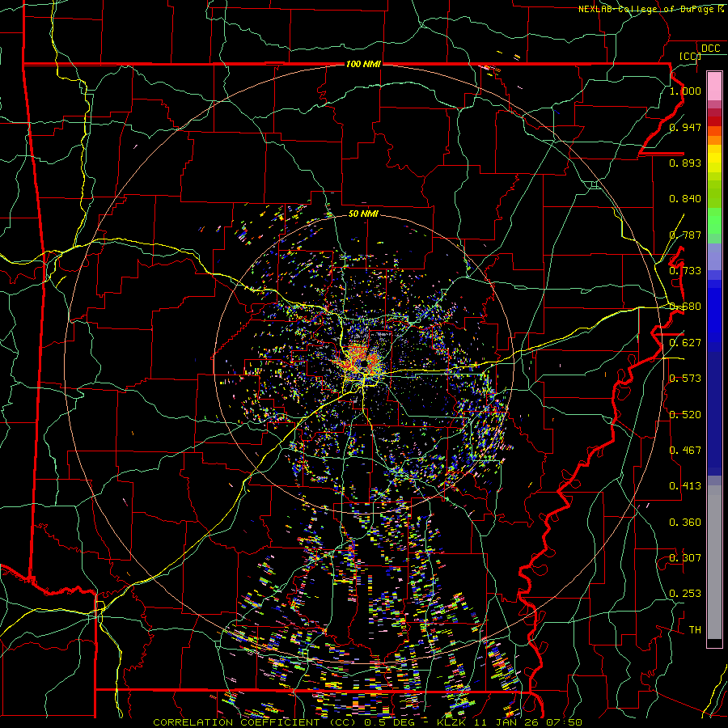Select the 0.520 scale value
The height and width of the screenshot is (728, 728).
(x=685, y=415)
